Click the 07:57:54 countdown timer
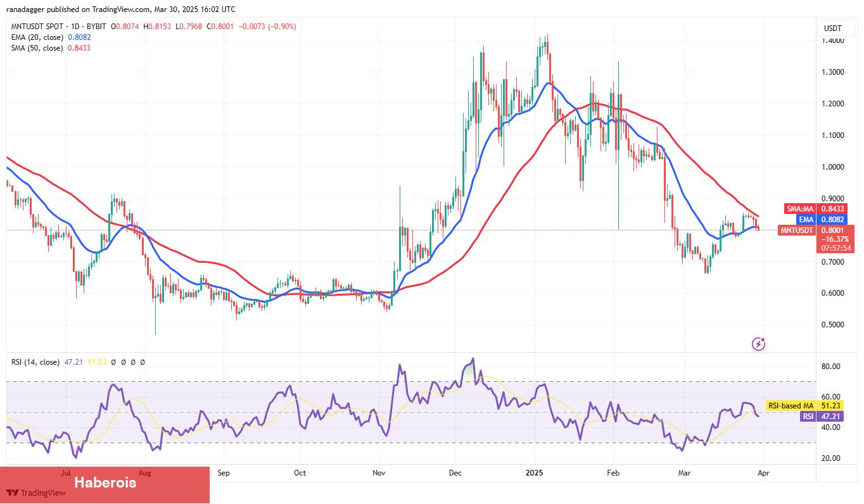The height and width of the screenshot is (504, 864). [x=836, y=248]
